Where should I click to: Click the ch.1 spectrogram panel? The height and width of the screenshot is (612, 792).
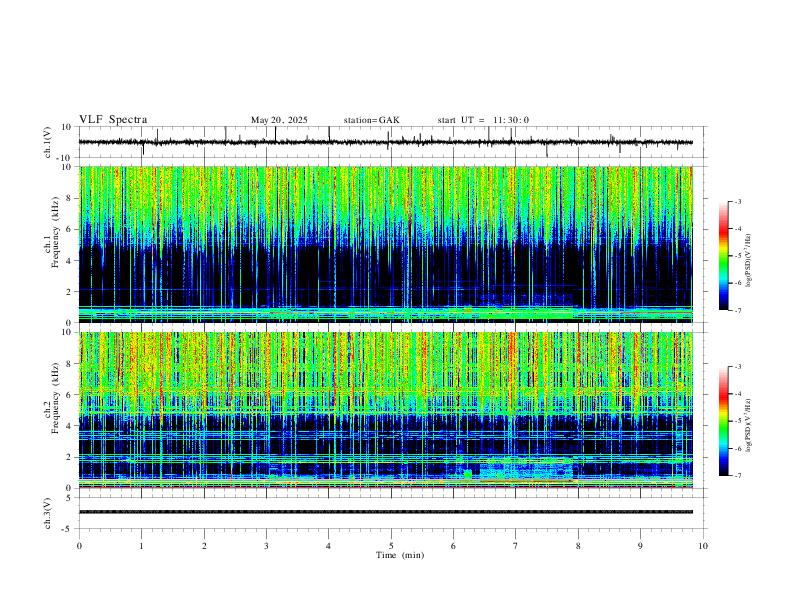385,244
